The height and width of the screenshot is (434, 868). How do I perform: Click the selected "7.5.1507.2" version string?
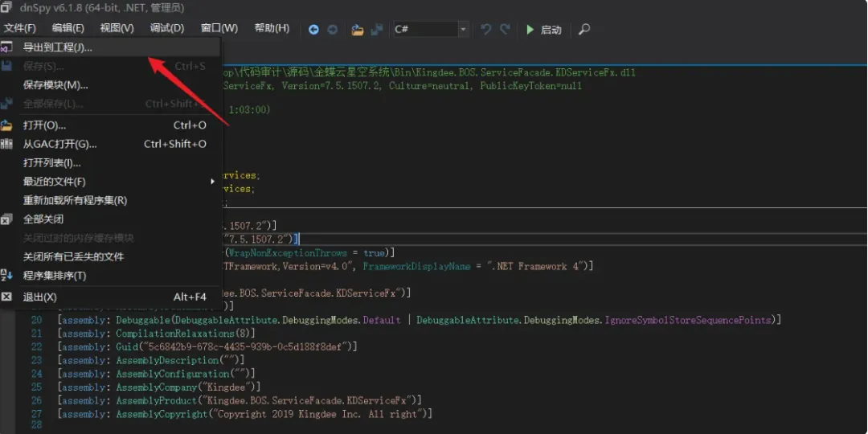(257, 240)
